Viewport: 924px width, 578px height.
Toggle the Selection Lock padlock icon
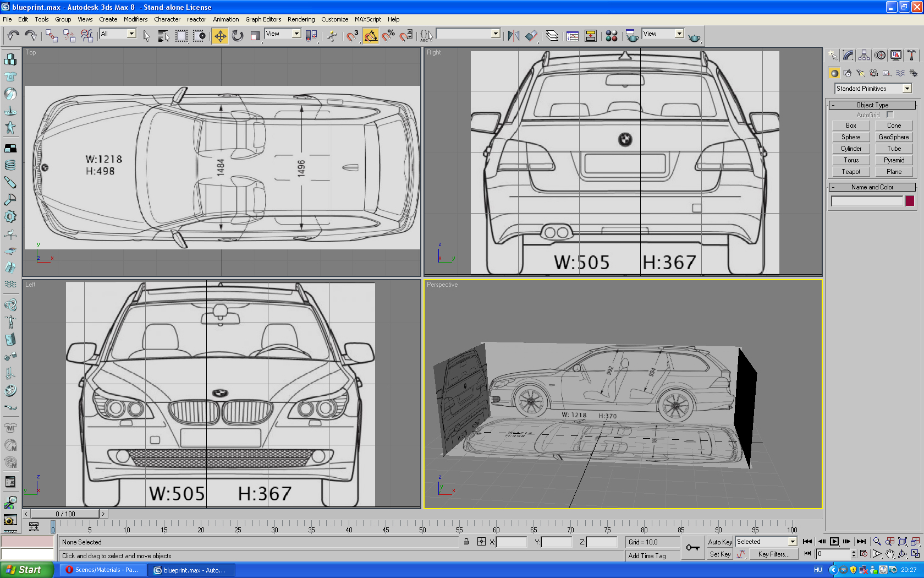466,542
